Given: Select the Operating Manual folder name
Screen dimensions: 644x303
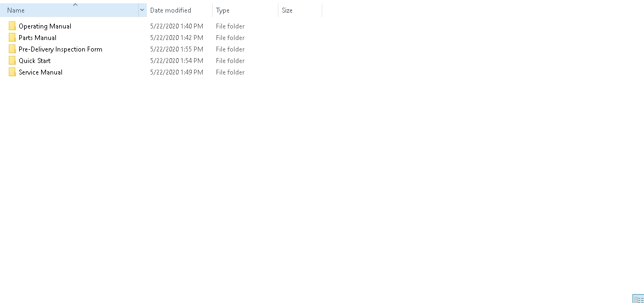Looking at the screenshot, I should 45,26.
